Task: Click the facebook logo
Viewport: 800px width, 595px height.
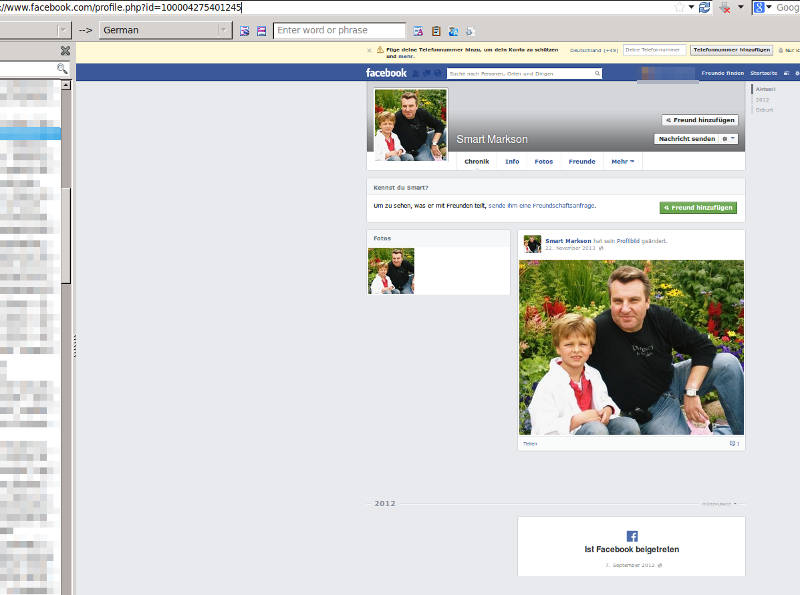Action: (x=386, y=73)
